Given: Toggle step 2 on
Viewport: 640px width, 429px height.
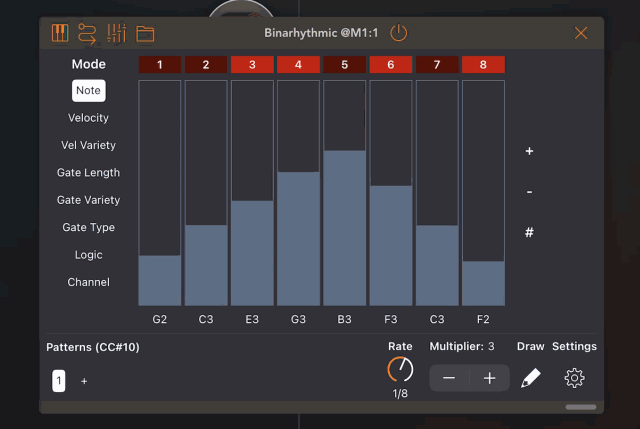Looking at the screenshot, I should tap(206, 64).
